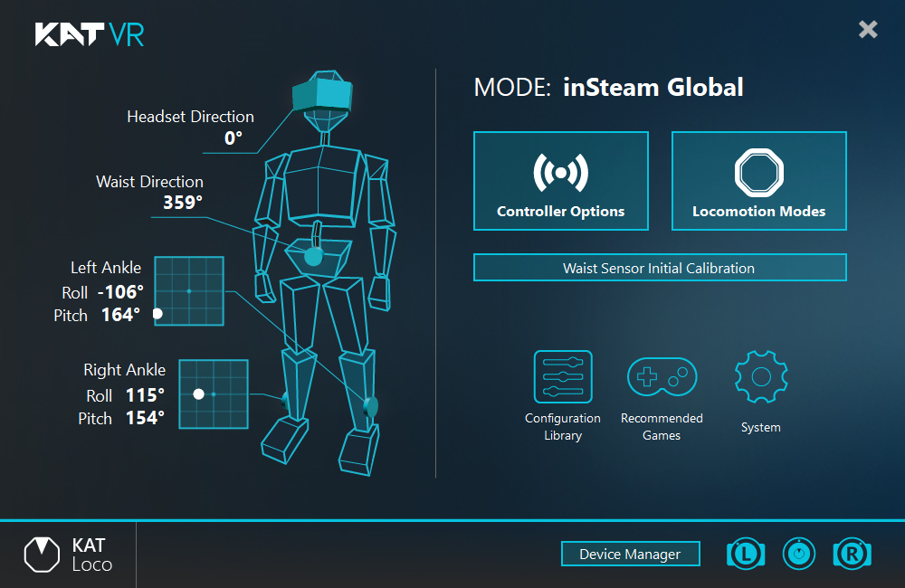The width and height of the screenshot is (905, 588).
Task: Click the right sensor R icon
Action: click(852, 554)
